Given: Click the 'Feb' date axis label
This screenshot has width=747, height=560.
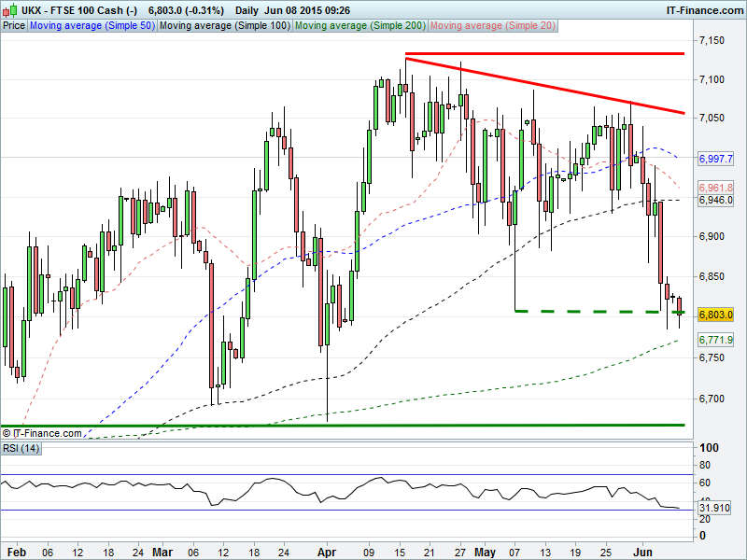Looking at the screenshot, I should pos(17,553).
